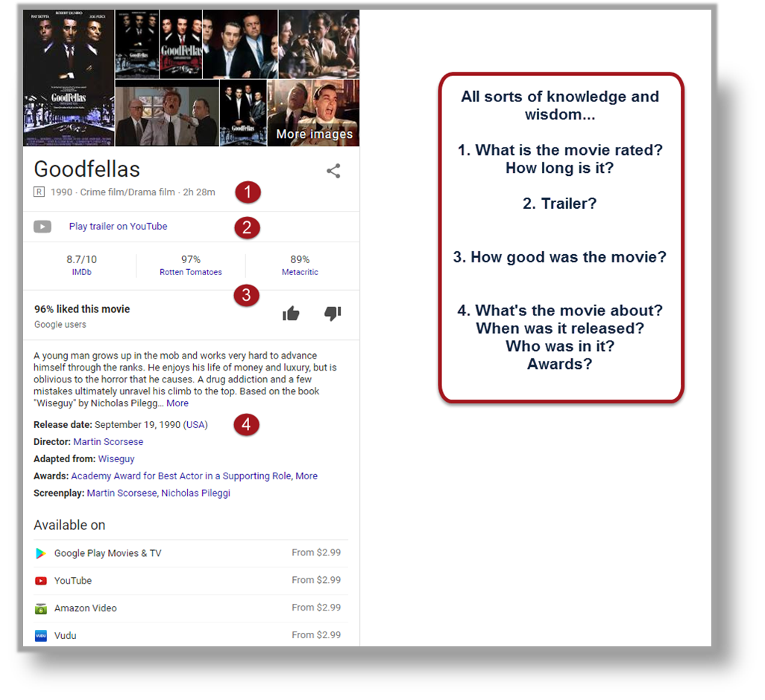
Task: Click the 96% liked this movie text
Action: (82, 309)
